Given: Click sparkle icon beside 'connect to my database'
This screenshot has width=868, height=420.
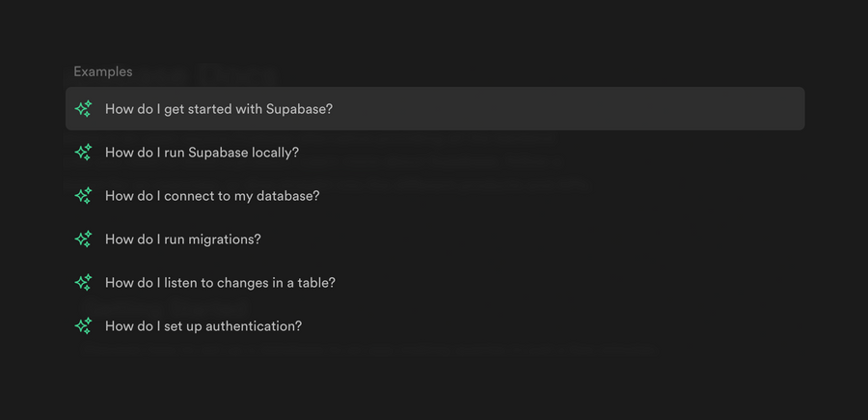Looking at the screenshot, I should (x=84, y=196).
